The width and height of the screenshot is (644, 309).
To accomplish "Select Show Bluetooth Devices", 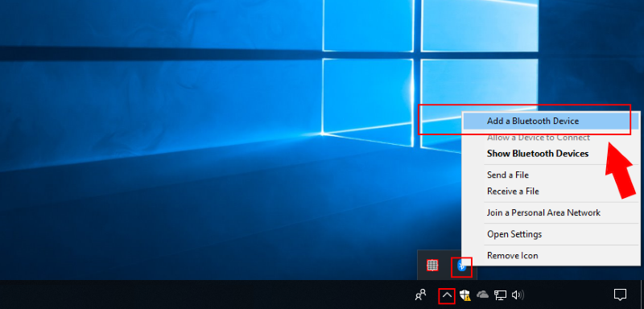I will click(x=551, y=154).
